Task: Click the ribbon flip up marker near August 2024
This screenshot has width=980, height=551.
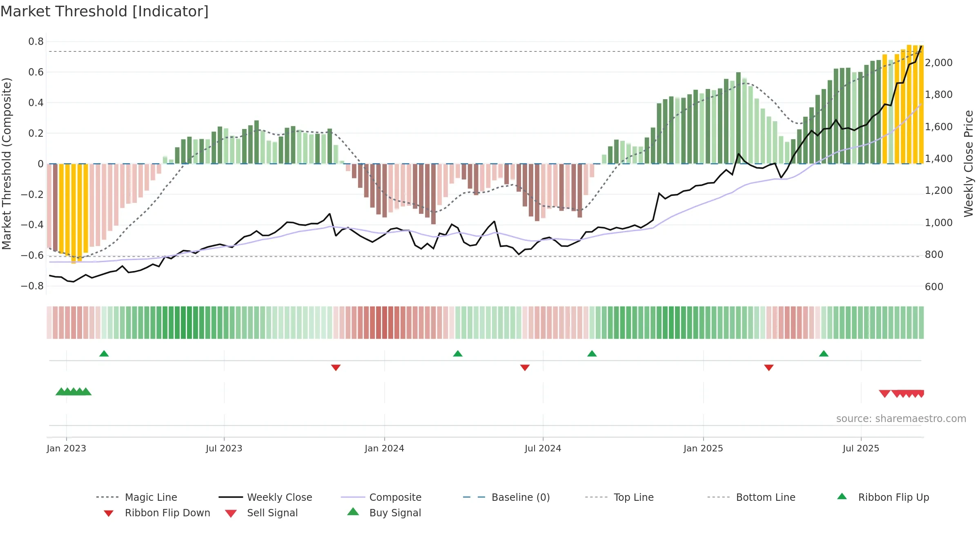Action: pos(592,353)
